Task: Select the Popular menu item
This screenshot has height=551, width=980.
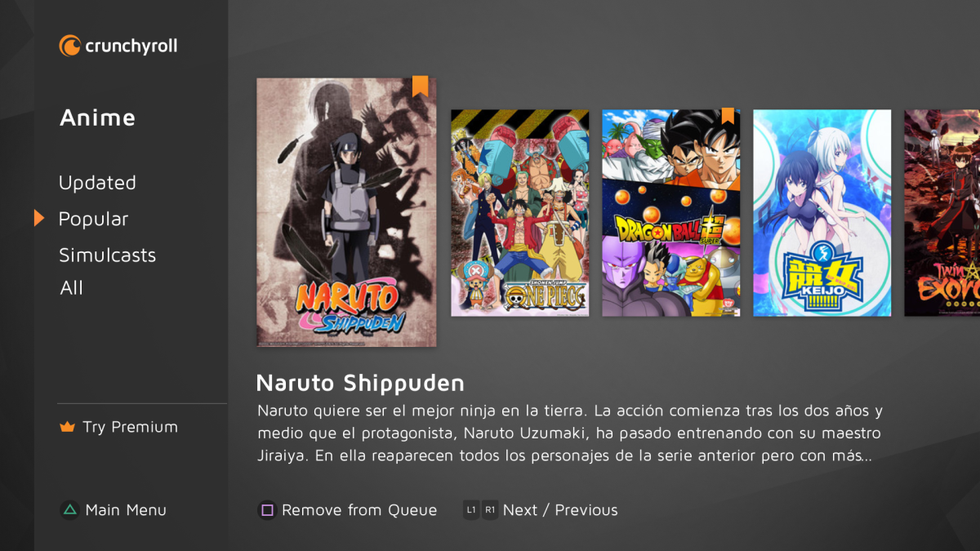Action: pyautogui.click(x=93, y=220)
